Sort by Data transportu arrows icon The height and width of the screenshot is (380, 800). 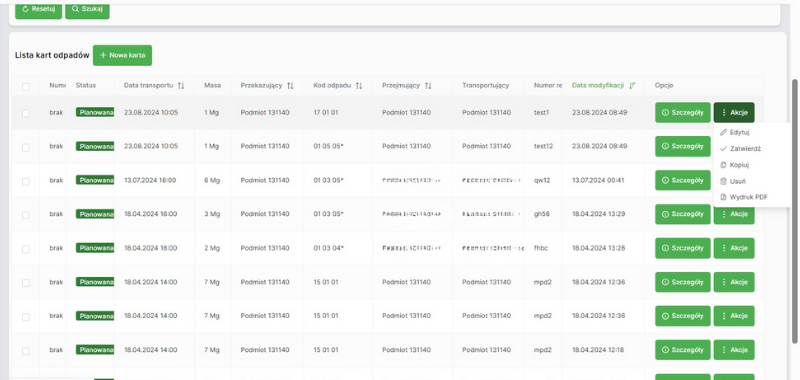coord(181,86)
